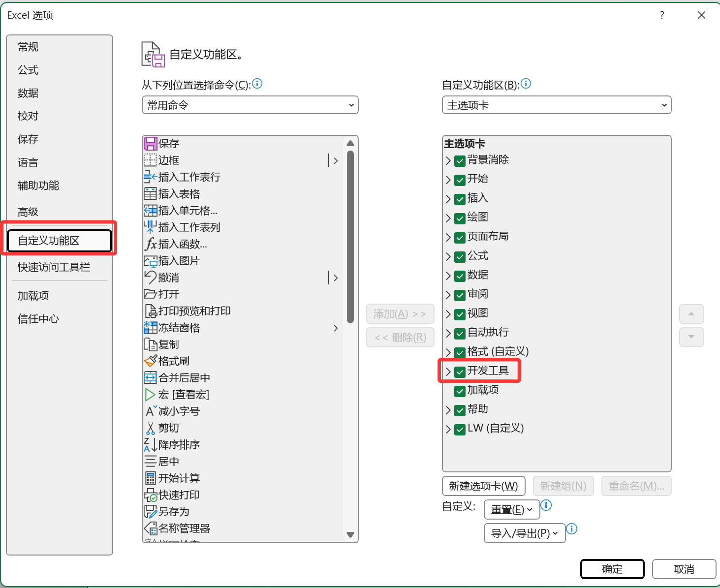Click the commands list scrollbar thumb
Image resolution: width=720 pixels, height=588 pixels.
(350, 237)
